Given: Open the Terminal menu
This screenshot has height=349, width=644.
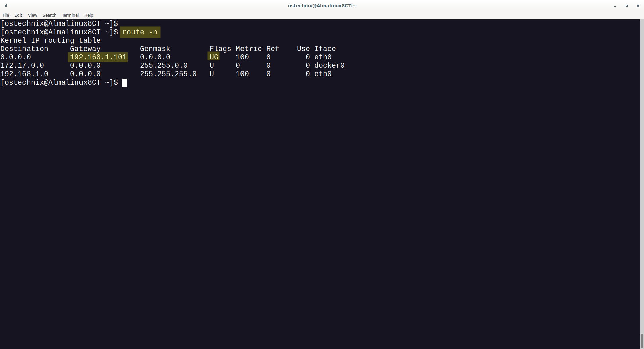Looking at the screenshot, I should pyautogui.click(x=70, y=15).
